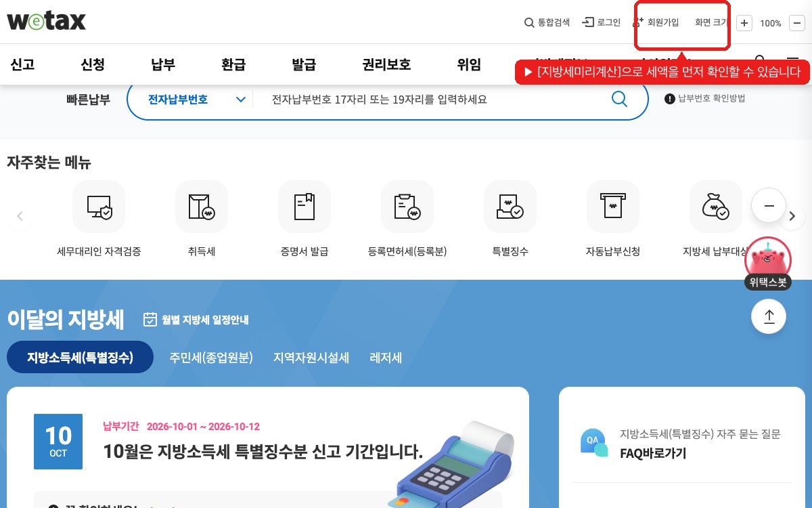This screenshot has width=812, height=508.
Task: Open the 위택스봇 chatbot
Action: (768, 264)
